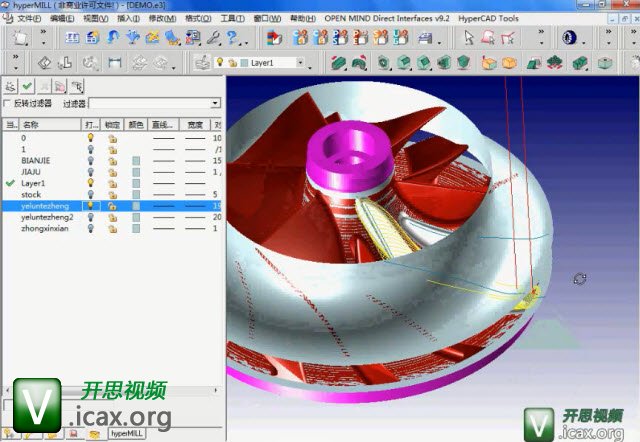The height and width of the screenshot is (442, 640).
Task: Toggle visibility bulb for layer Layer1
Action: (x=91, y=183)
